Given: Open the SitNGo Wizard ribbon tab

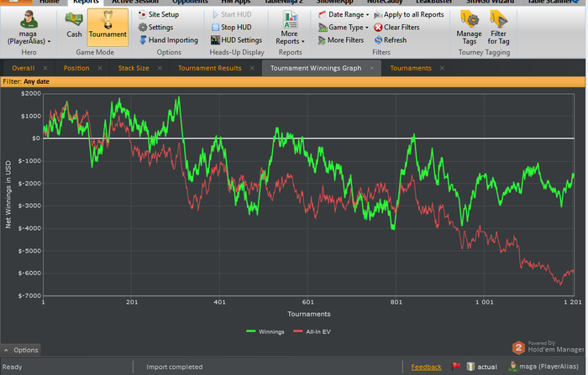Looking at the screenshot, I should 490,2.
